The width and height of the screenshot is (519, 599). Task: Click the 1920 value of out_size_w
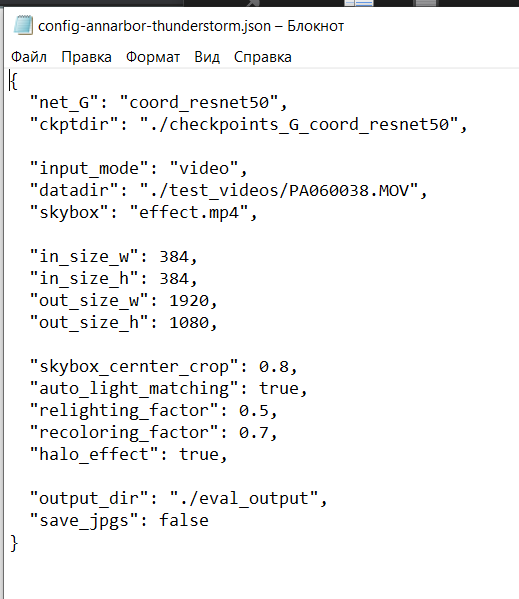pyautogui.click(x=189, y=301)
